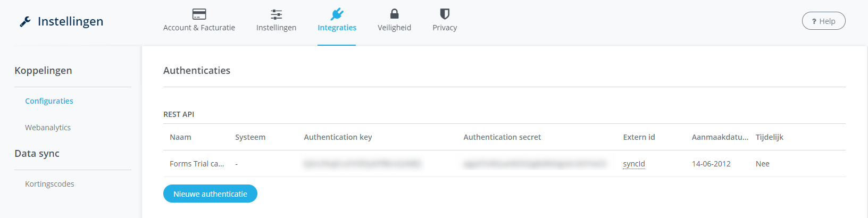The width and height of the screenshot is (868, 218).
Task: Create a new authentication with Nieuwe authenticatie
Action: click(210, 194)
